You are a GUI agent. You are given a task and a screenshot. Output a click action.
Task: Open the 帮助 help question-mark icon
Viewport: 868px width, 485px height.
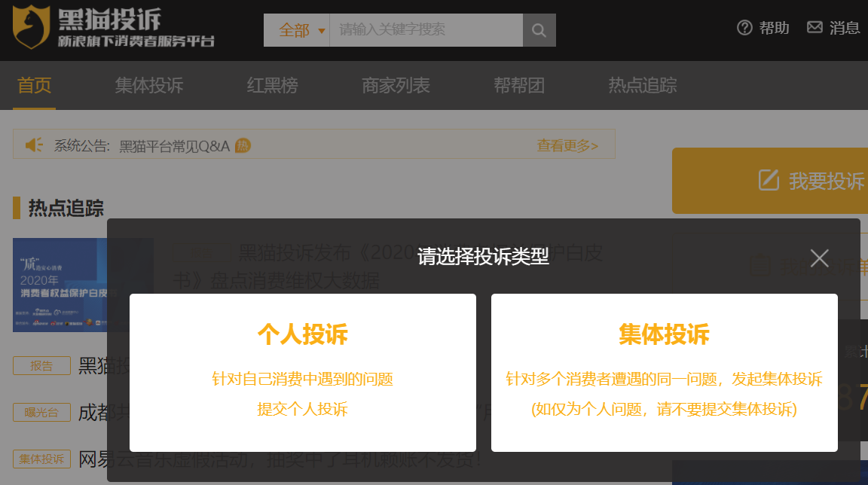744,27
